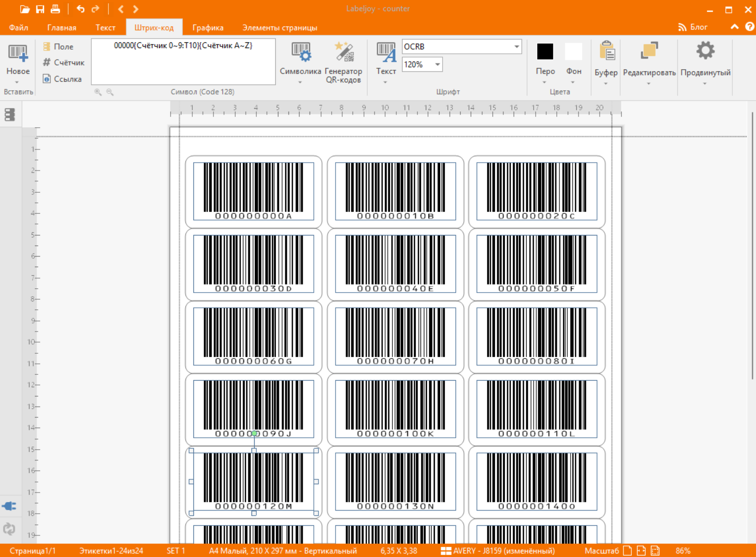Click the Новое barcode insert icon
Image resolution: width=756 pixels, height=557 pixels.
(x=17, y=53)
